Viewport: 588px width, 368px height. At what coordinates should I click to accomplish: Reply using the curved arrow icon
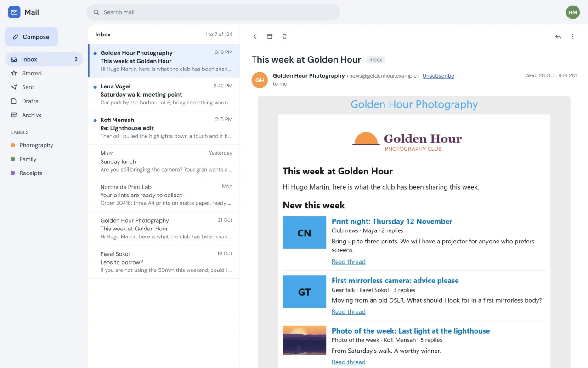coord(558,36)
